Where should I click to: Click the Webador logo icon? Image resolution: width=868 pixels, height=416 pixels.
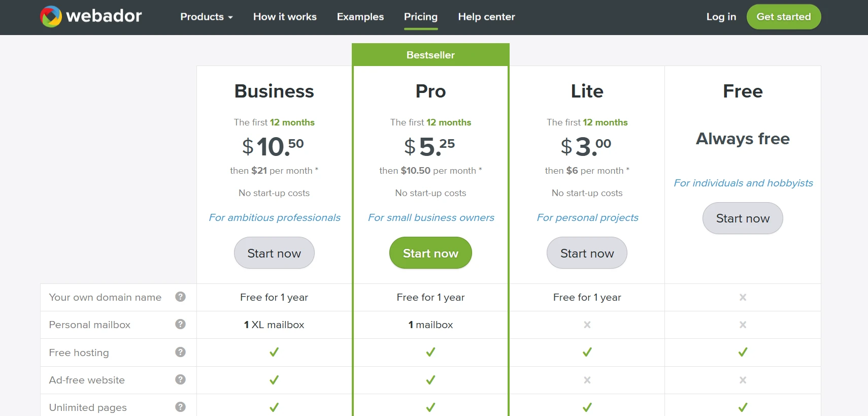click(x=50, y=15)
